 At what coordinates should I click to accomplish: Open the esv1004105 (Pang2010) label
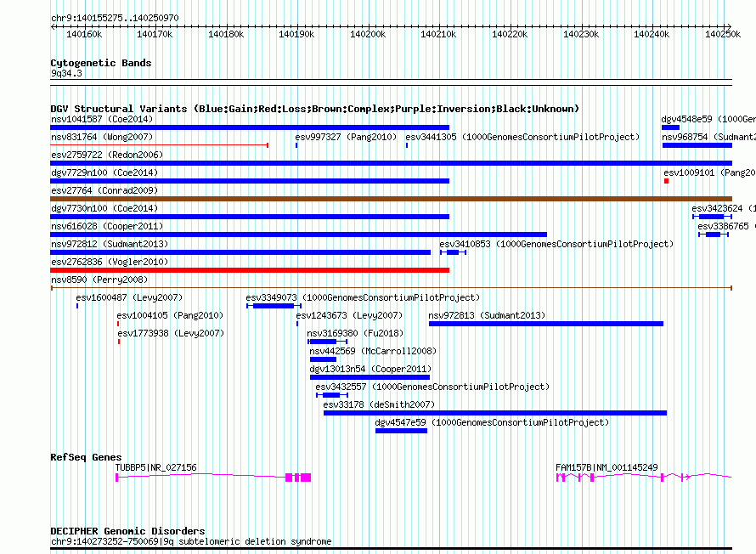pyautogui.click(x=170, y=315)
